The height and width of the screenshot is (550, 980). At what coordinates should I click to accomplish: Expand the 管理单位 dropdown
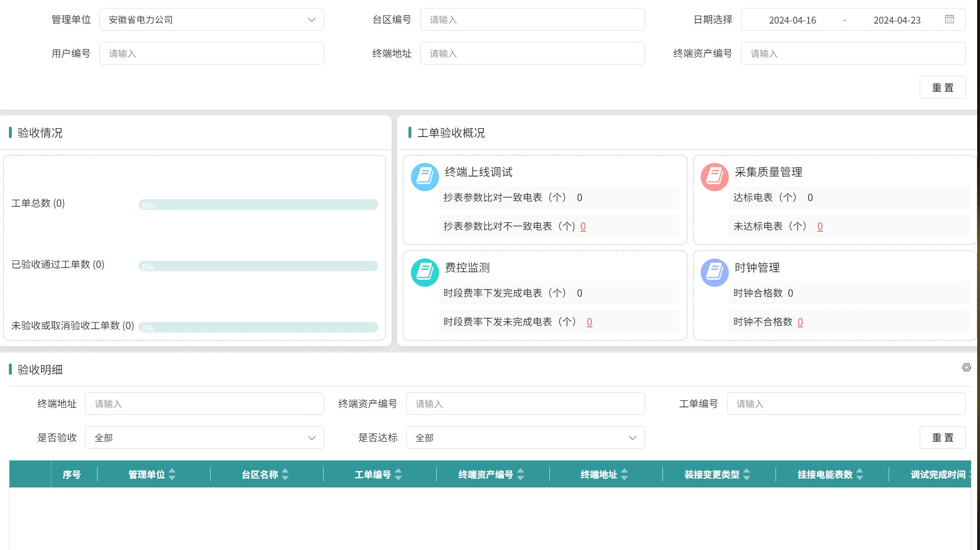pyautogui.click(x=212, y=19)
